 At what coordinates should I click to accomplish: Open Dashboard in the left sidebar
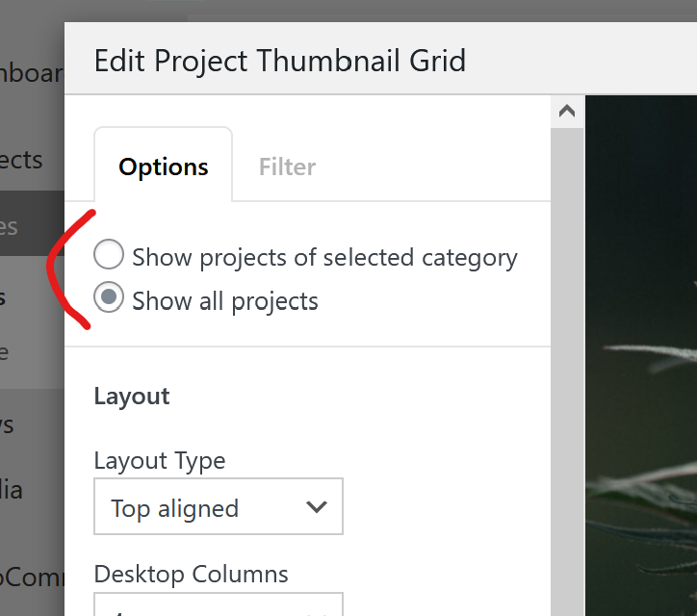tap(31, 74)
